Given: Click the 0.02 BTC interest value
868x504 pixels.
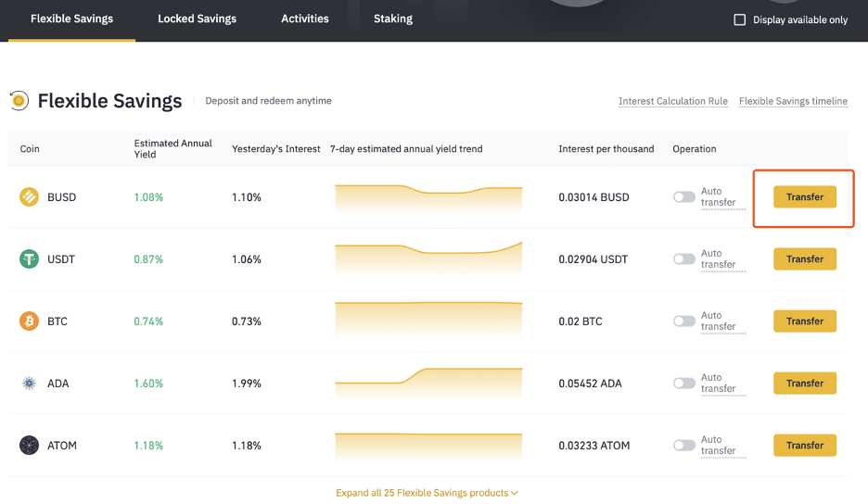Looking at the screenshot, I should pyautogui.click(x=581, y=321).
